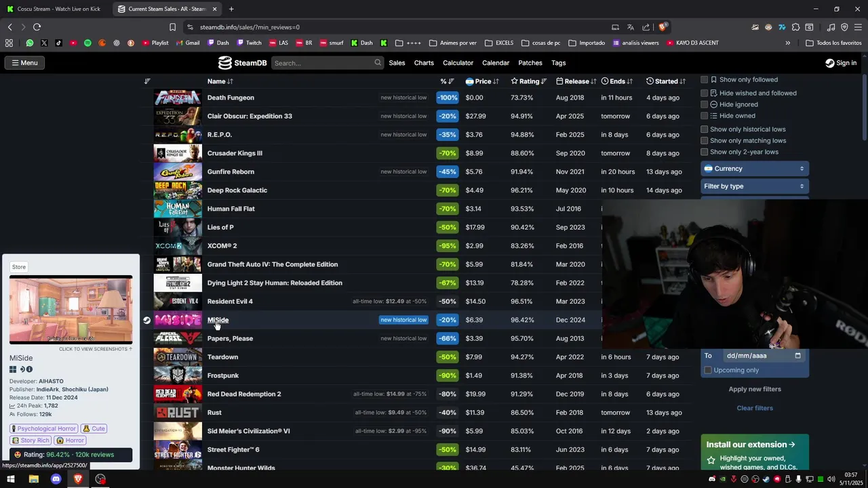Click the 'Psychological Horror' tag
The width and height of the screenshot is (868, 488).
[x=43, y=428]
